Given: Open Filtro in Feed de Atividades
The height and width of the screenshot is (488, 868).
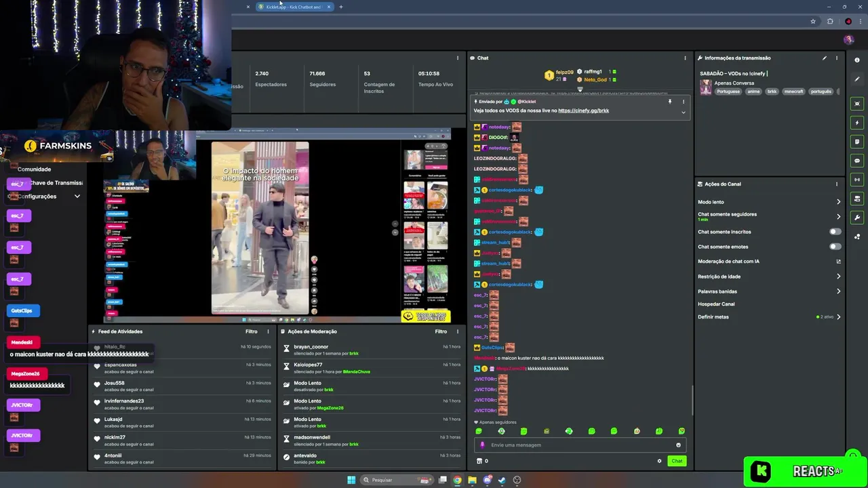Looking at the screenshot, I should (251, 331).
